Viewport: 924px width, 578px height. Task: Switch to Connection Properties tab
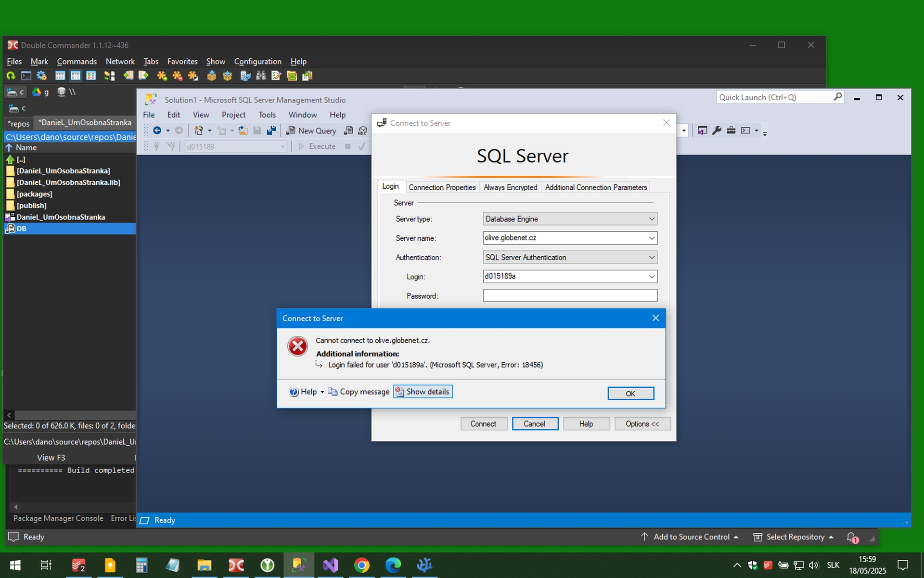442,187
